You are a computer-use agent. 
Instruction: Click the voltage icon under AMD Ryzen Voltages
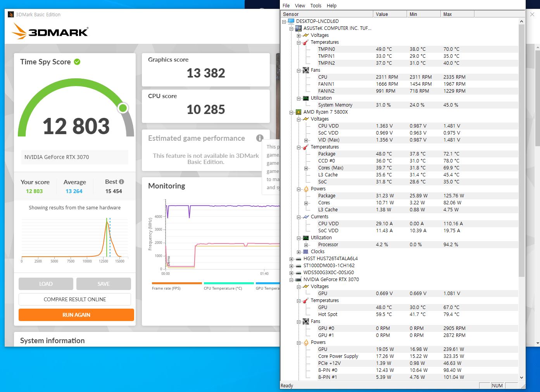306,119
